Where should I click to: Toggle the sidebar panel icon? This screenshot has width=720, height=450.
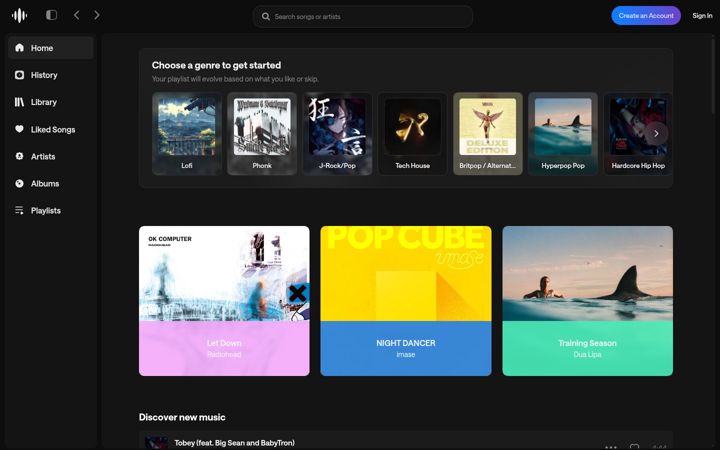tap(51, 15)
